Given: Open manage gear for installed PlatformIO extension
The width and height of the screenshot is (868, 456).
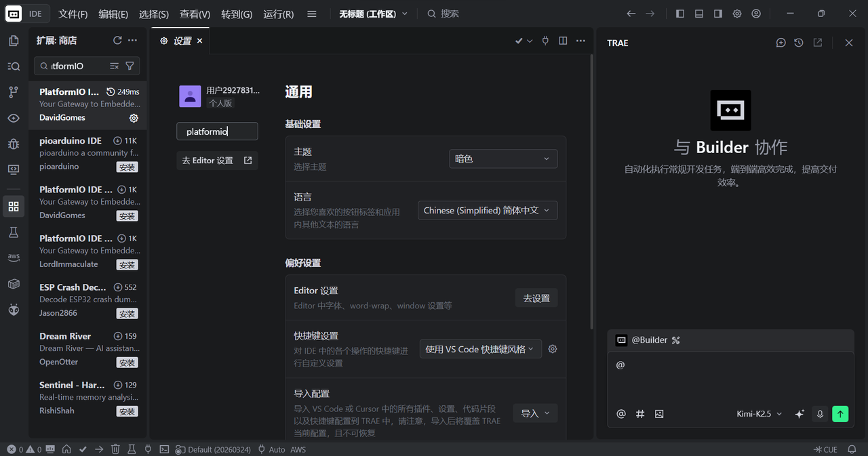Looking at the screenshot, I should (x=134, y=118).
